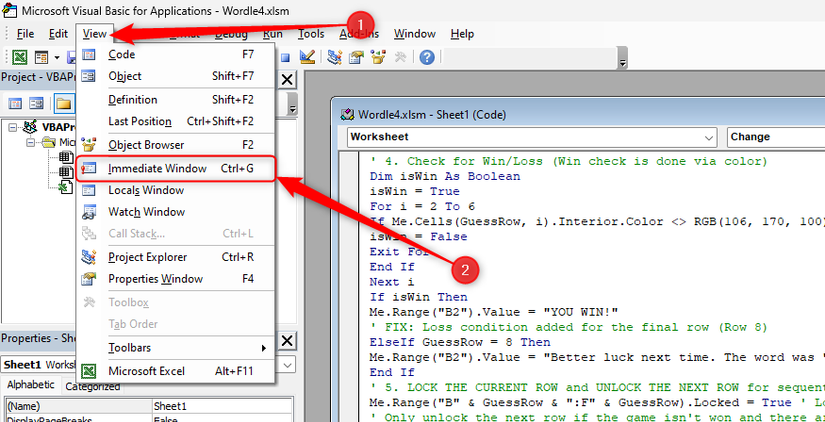Screen dimensions: 825x422
Task: Choose Watch Window in View menu
Action: coord(175,212)
